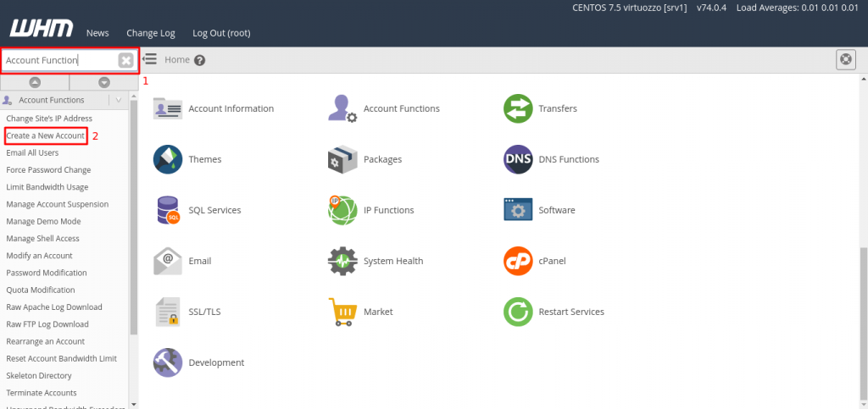Open Raw FTP Log Download
This screenshot has width=868, height=409.
(x=47, y=323)
